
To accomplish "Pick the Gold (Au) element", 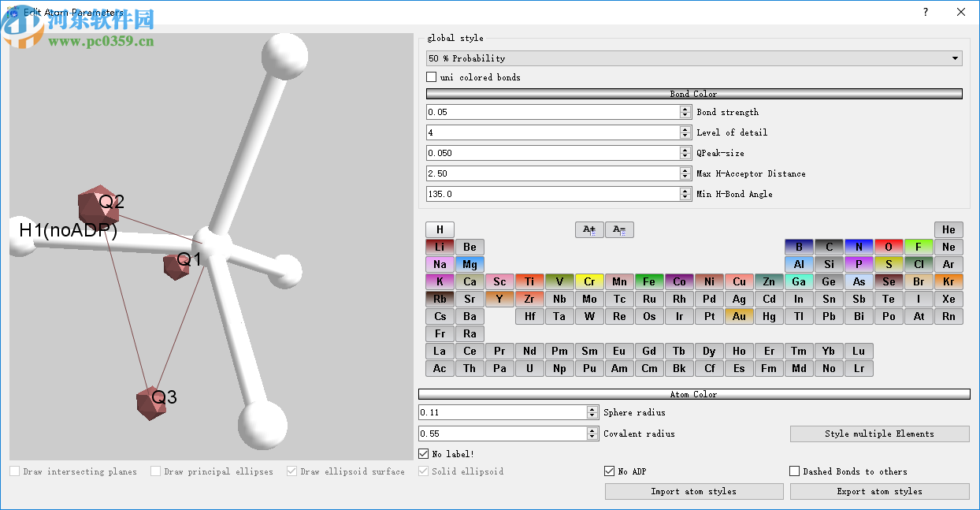I will (x=739, y=316).
